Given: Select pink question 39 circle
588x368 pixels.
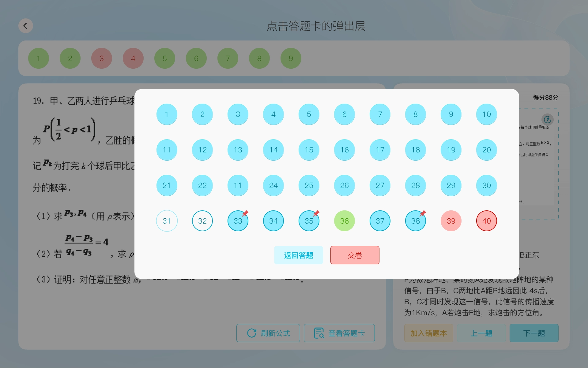Looking at the screenshot, I should point(451,221).
